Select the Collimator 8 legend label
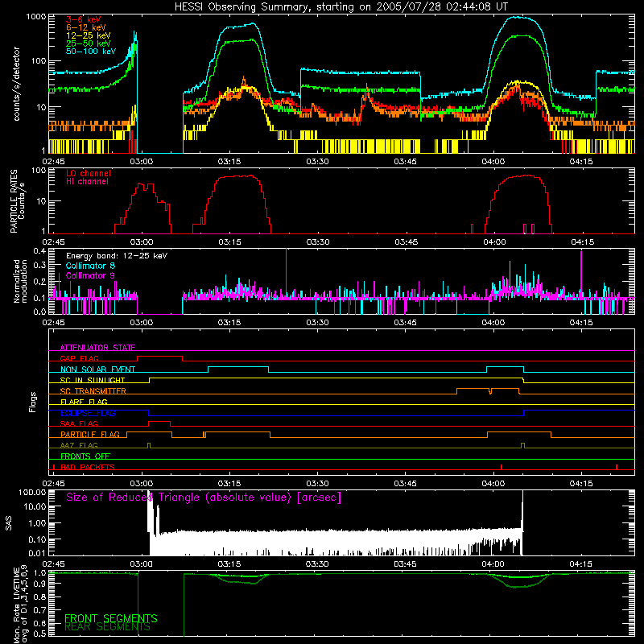Image resolution: width=644 pixels, height=644 pixels. tap(90, 266)
